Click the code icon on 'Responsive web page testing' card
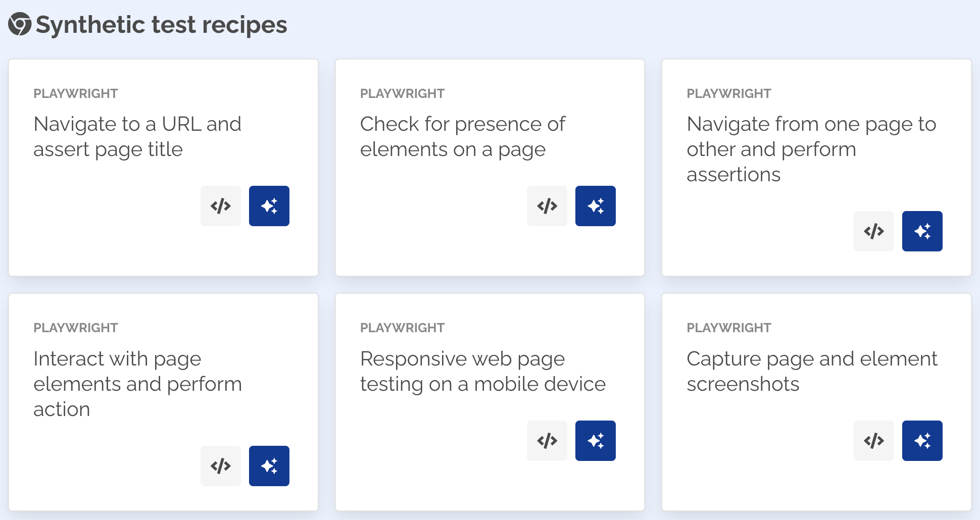The image size is (980, 520). pyautogui.click(x=547, y=440)
